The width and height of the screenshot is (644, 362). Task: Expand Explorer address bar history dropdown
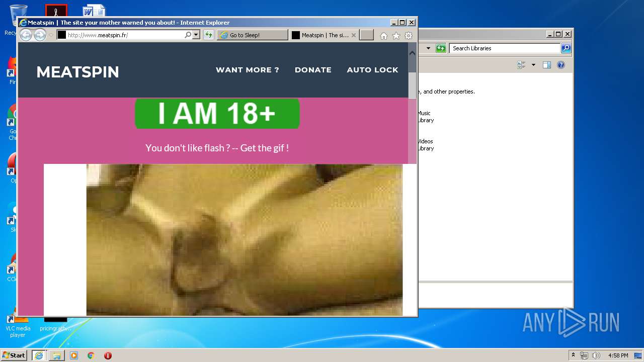click(428, 48)
